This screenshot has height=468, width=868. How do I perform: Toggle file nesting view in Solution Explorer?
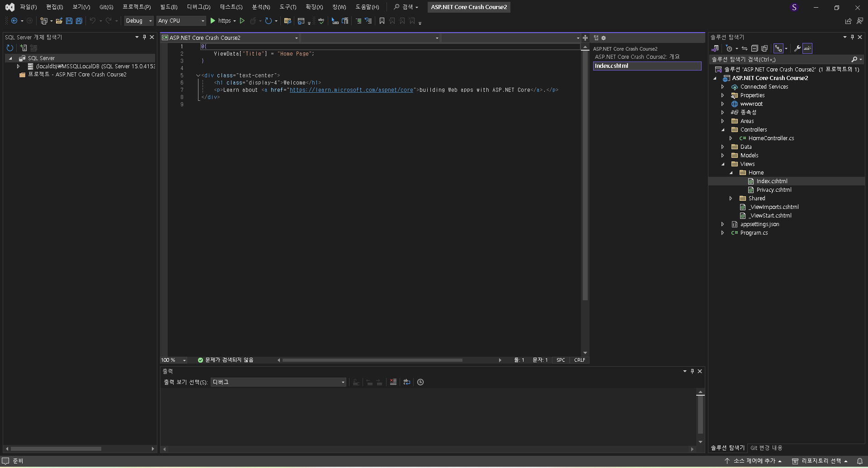778,48
